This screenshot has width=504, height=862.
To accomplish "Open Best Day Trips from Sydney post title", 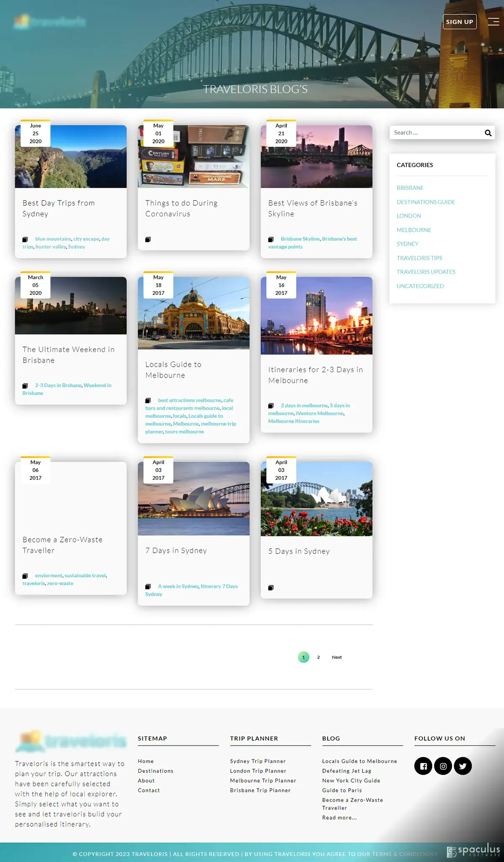I will click(x=58, y=208).
